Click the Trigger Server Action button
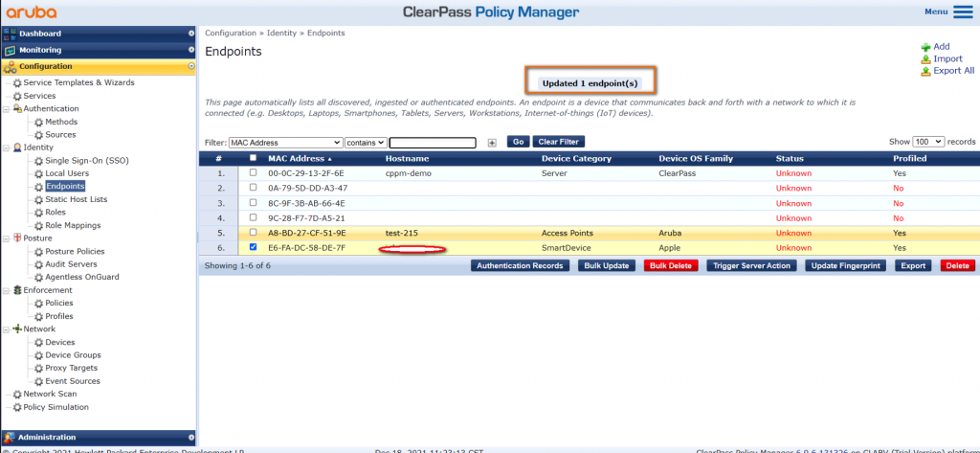The image size is (980, 453). click(751, 266)
